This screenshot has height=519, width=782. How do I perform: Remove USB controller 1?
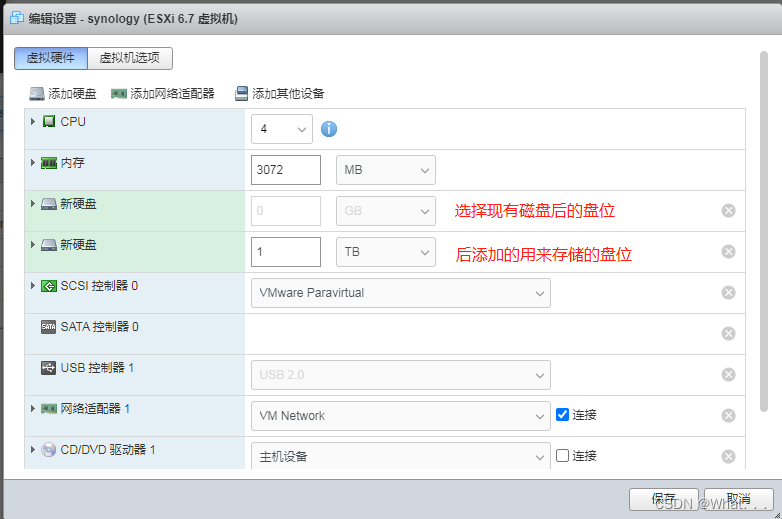(x=729, y=374)
